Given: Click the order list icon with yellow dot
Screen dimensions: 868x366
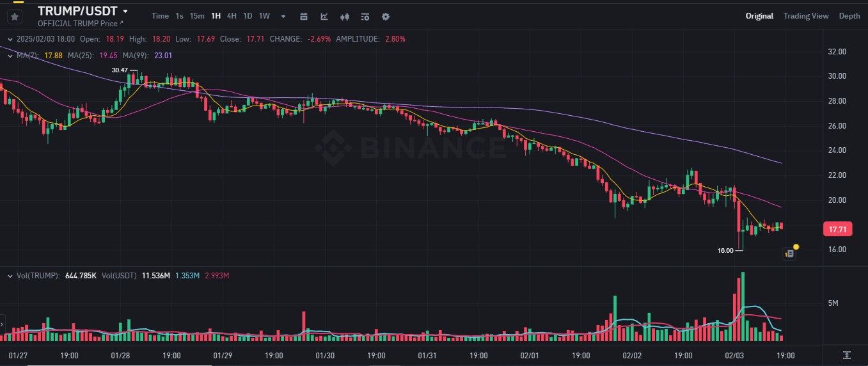Looking at the screenshot, I should pyautogui.click(x=790, y=253).
